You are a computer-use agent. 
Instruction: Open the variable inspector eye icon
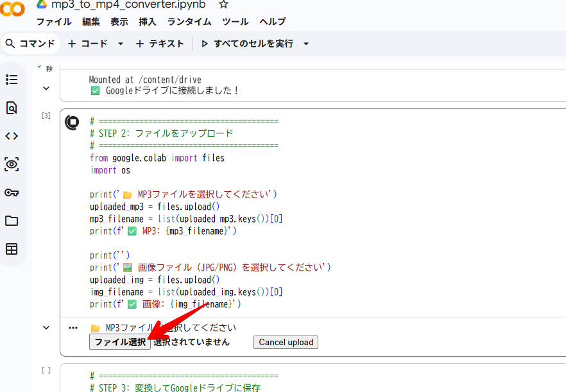point(12,164)
